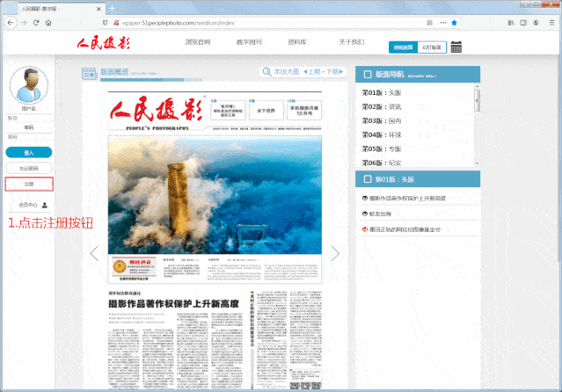Reload the page with the refresh icon
Screen dimensions: 562x392
click(36, 23)
